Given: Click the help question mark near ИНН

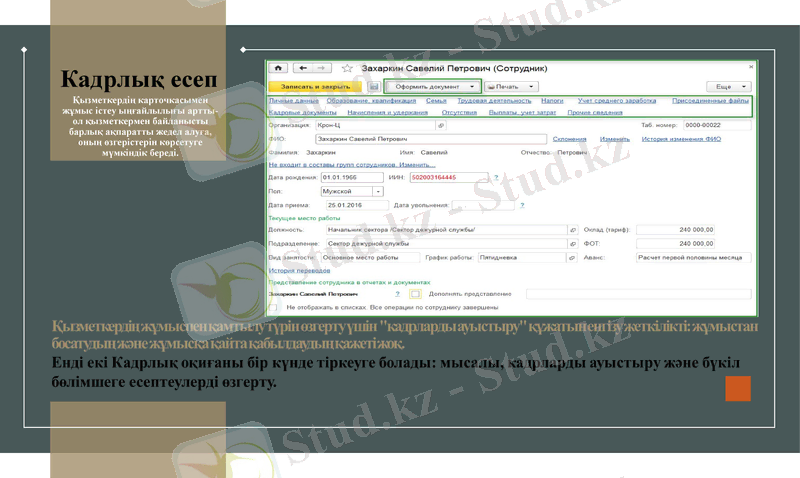Looking at the screenshot, I should [x=496, y=177].
